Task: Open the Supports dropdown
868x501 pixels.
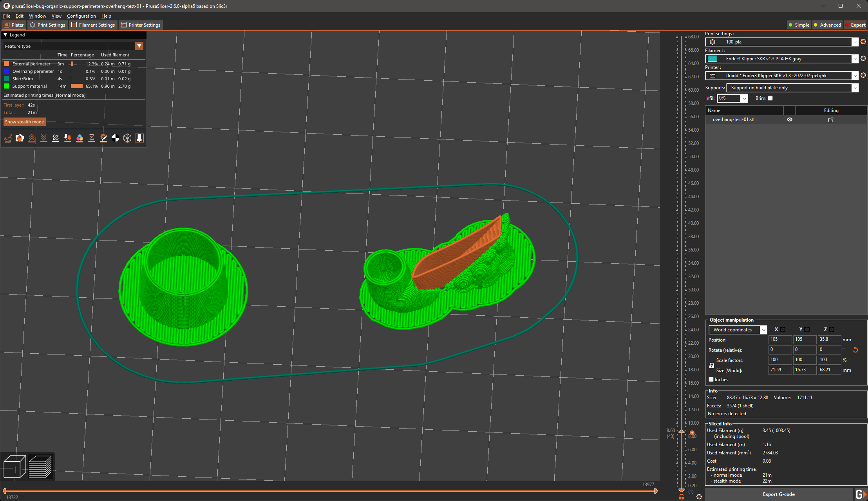Action: (792, 87)
